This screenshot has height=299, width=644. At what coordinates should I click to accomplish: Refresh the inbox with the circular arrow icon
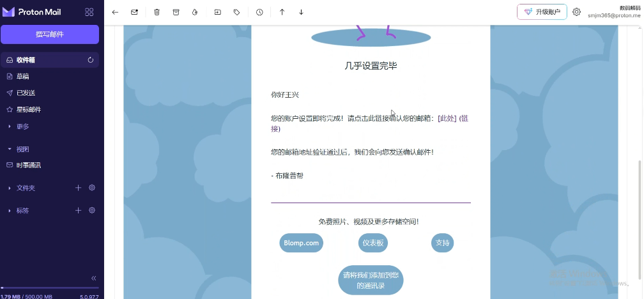91,60
